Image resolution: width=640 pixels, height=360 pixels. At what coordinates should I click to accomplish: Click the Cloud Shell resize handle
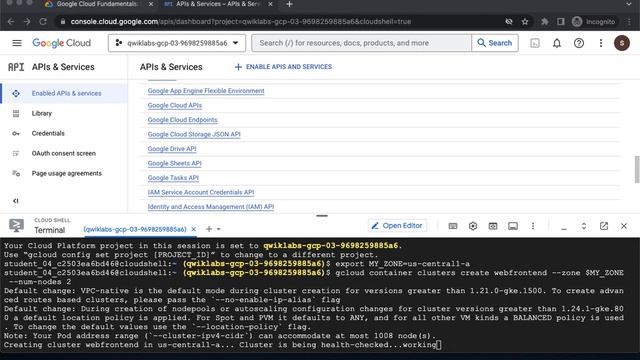322,216
